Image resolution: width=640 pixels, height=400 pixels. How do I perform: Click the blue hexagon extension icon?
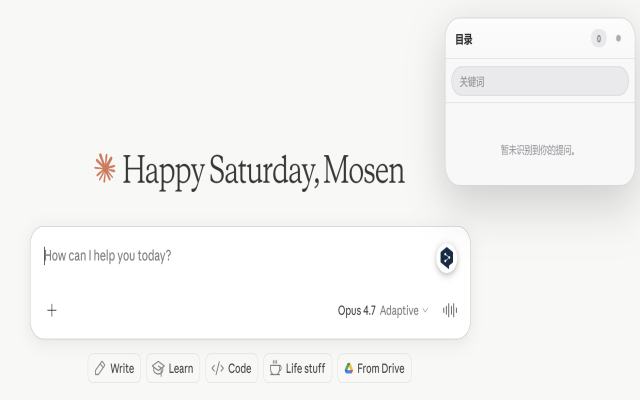(447, 258)
